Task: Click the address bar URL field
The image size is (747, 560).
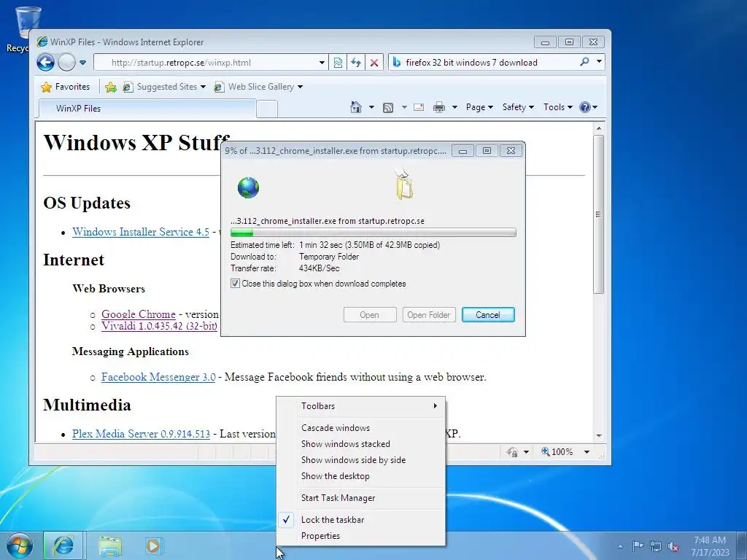Action: (205, 63)
